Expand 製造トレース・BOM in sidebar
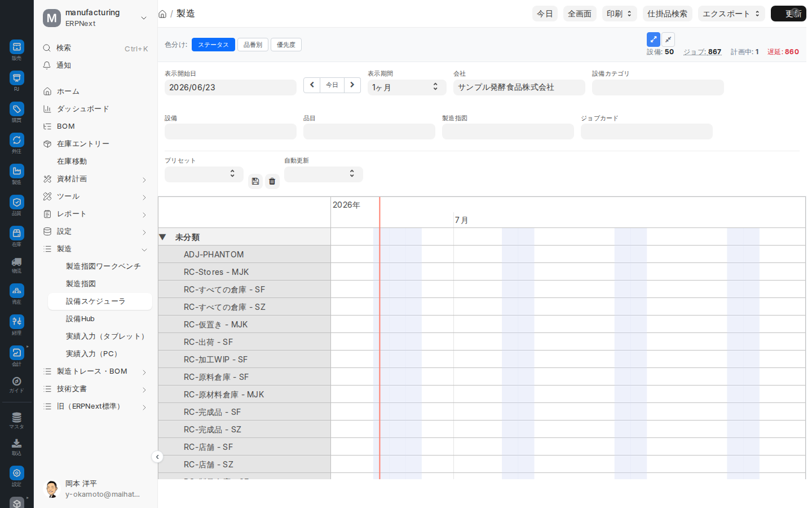This screenshot has width=812, height=508. 144,372
